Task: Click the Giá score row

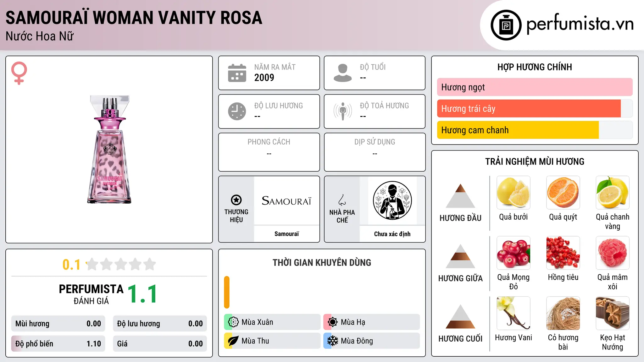Action: 160,344
